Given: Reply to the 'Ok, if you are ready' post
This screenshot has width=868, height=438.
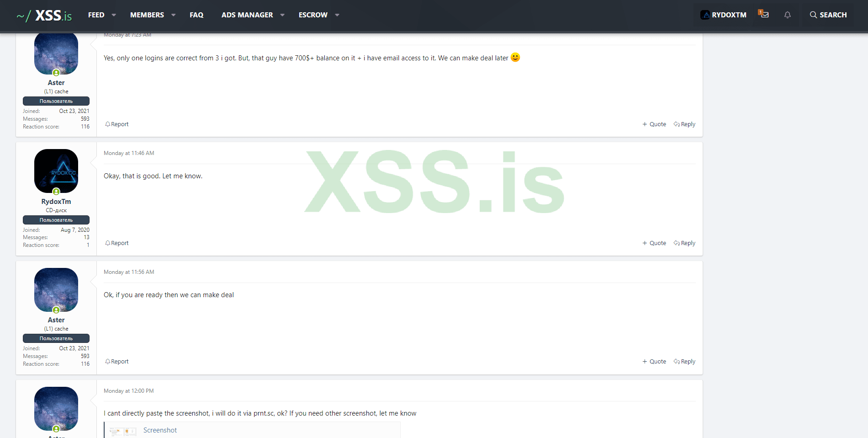Looking at the screenshot, I should (x=684, y=362).
